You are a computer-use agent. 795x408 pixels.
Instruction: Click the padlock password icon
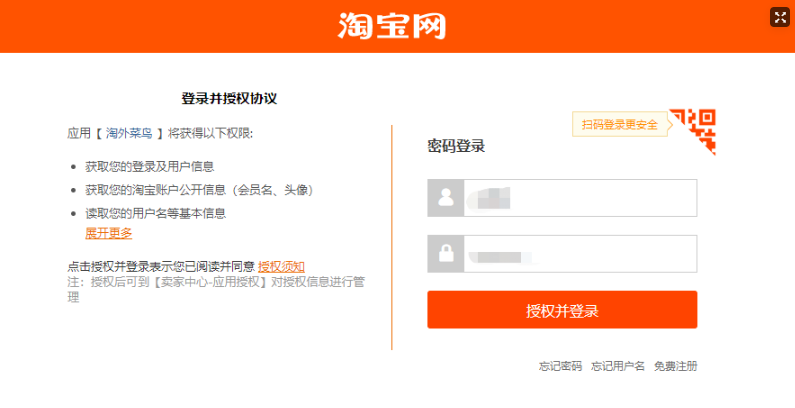(x=446, y=253)
